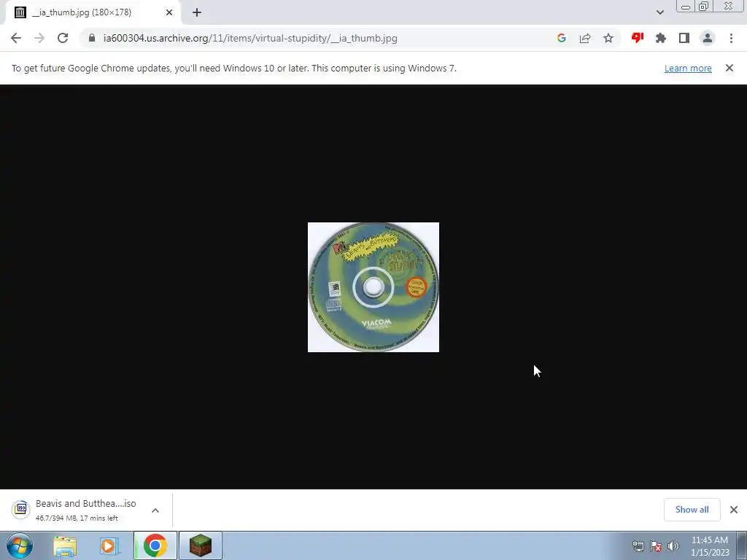Open the red thumbs-down extension icon
The image size is (747, 560).
pos(638,38)
